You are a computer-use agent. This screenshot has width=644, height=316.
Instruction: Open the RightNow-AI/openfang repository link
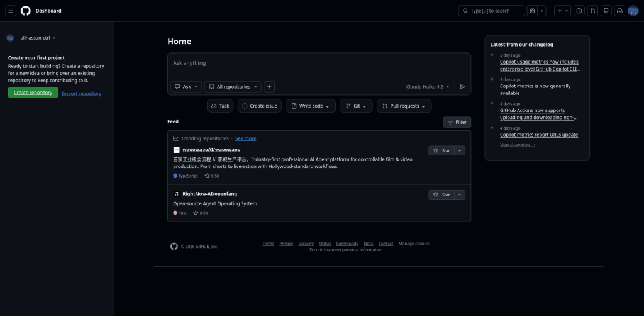point(209,194)
